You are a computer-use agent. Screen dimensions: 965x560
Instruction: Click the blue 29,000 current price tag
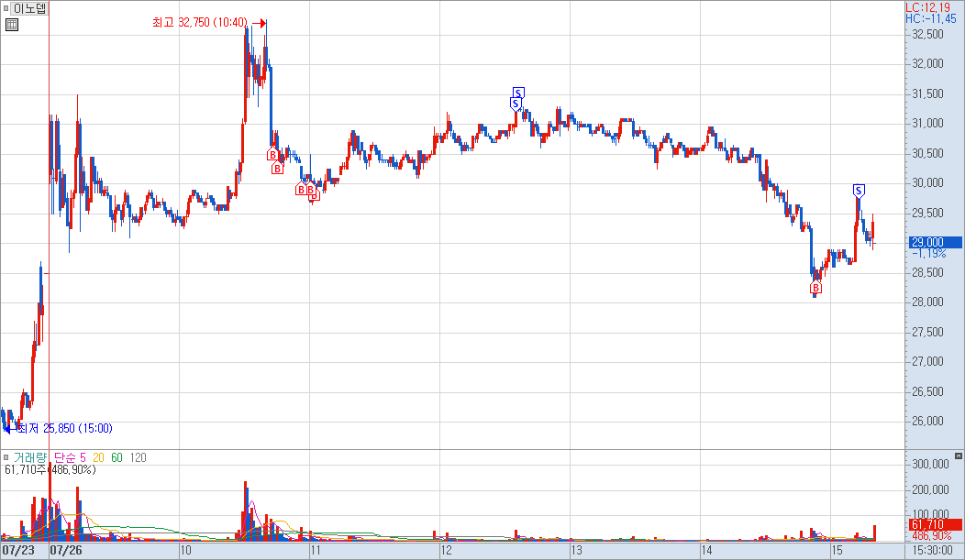click(x=936, y=242)
